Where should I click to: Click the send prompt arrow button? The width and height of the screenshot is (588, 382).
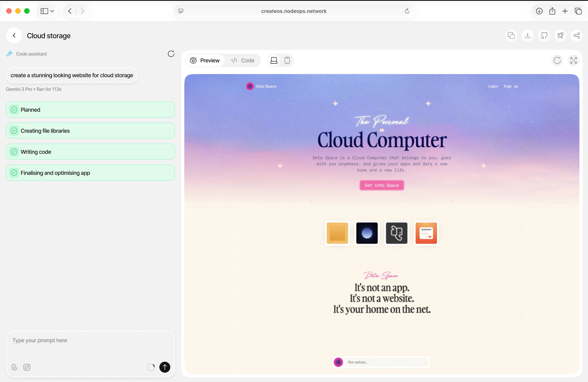[x=165, y=367]
